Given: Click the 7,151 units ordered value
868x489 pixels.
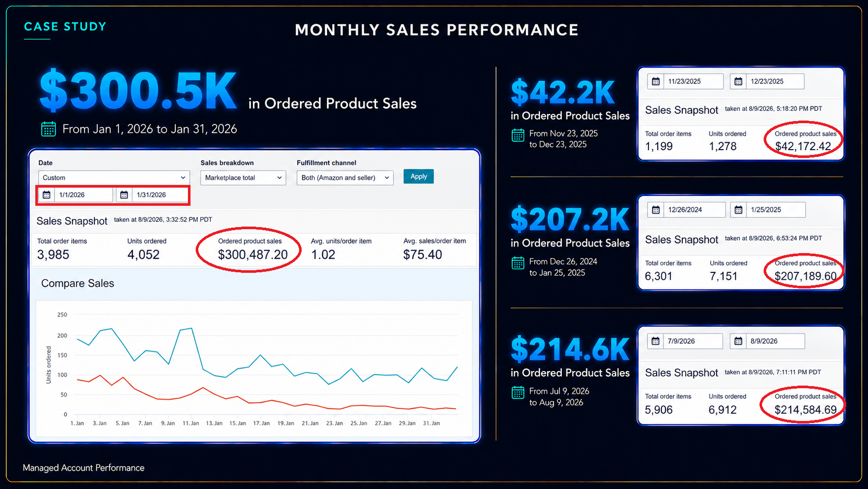Looking at the screenshot, I should tap(724, 276).
